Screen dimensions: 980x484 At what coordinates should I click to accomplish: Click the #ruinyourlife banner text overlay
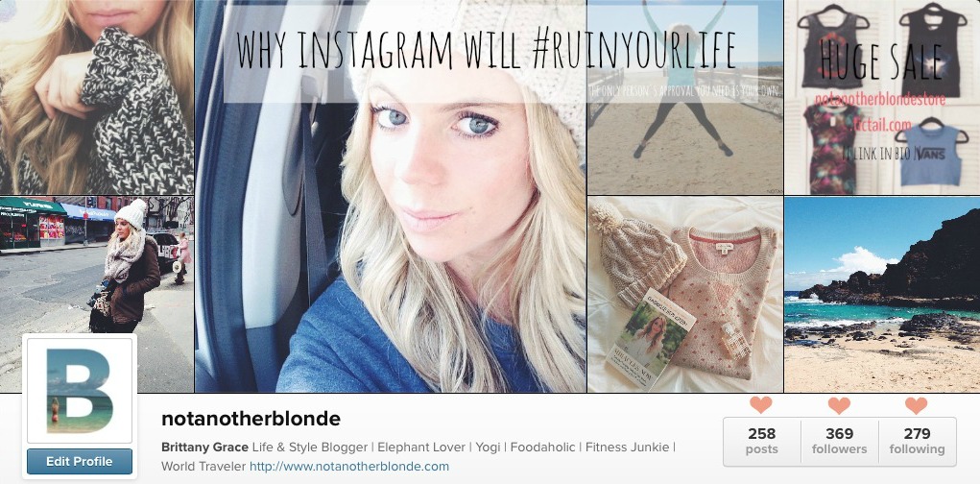coord(486,47)
